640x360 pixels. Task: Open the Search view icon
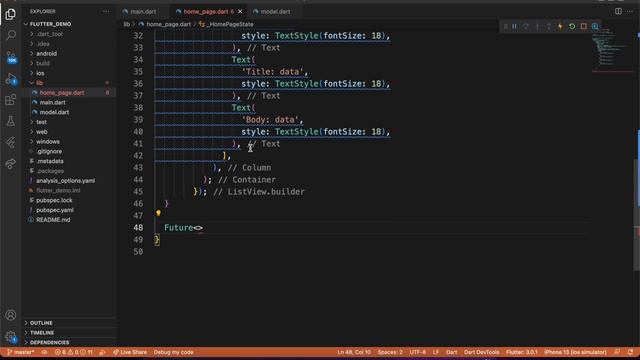(11, 35)
